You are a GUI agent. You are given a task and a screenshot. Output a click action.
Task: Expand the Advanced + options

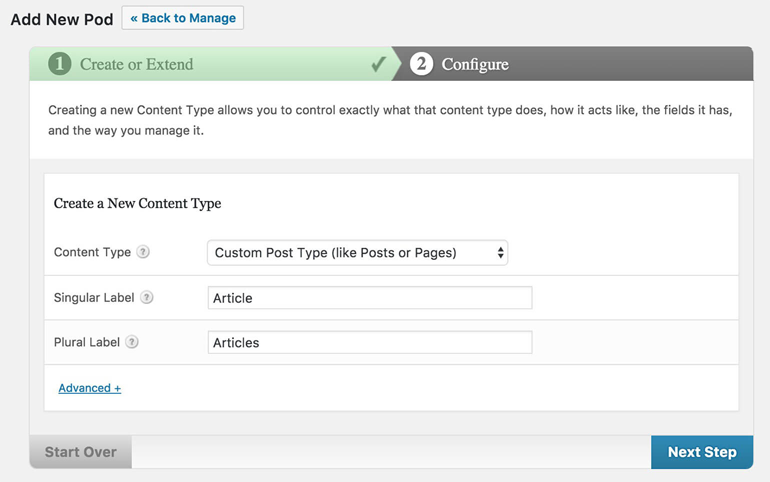(x=89, y=388)
